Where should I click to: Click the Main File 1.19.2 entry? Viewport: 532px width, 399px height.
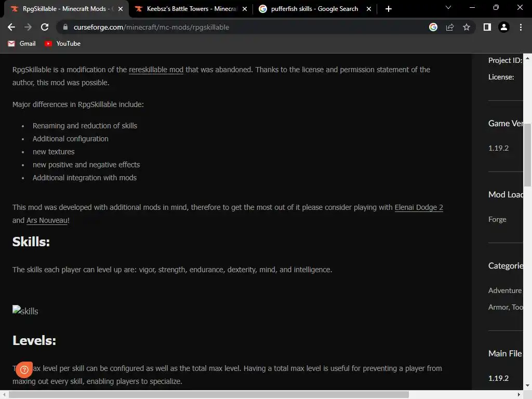pos(498,378)
